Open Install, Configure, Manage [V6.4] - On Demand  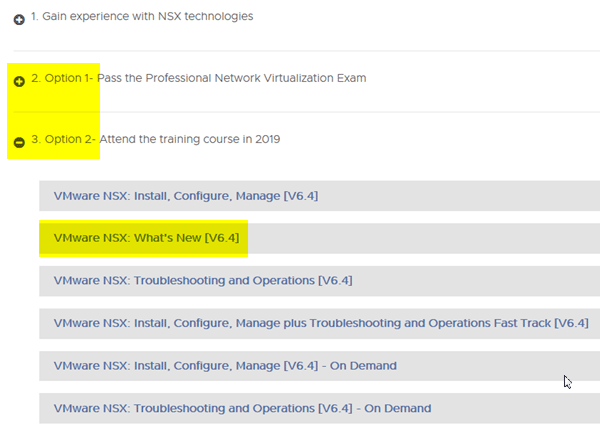(225, 366)
